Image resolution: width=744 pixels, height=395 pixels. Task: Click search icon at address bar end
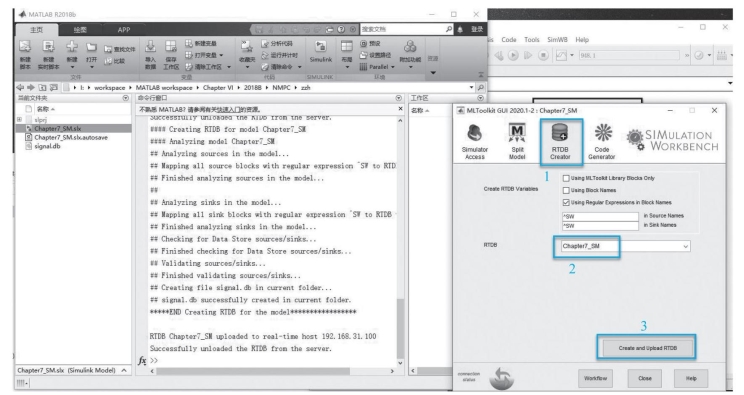(481, 87)
